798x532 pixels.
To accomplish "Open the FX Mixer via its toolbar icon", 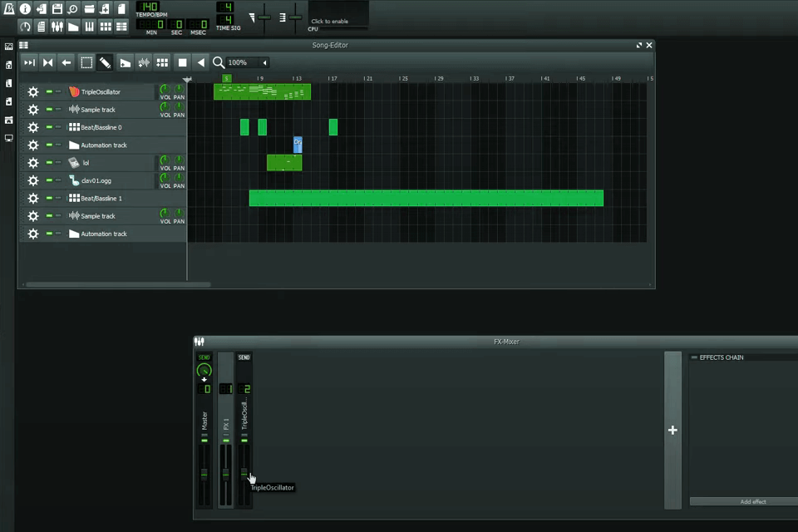I will point(56,26).
